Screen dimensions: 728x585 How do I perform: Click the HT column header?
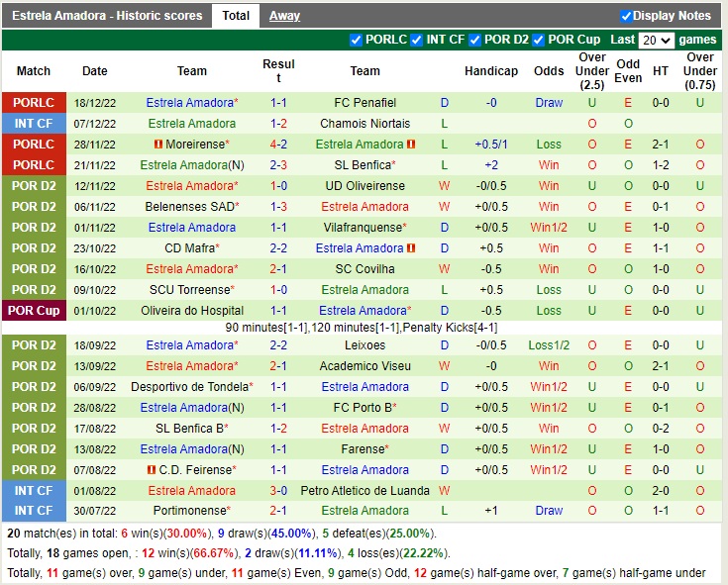click(x=661, y=71)
